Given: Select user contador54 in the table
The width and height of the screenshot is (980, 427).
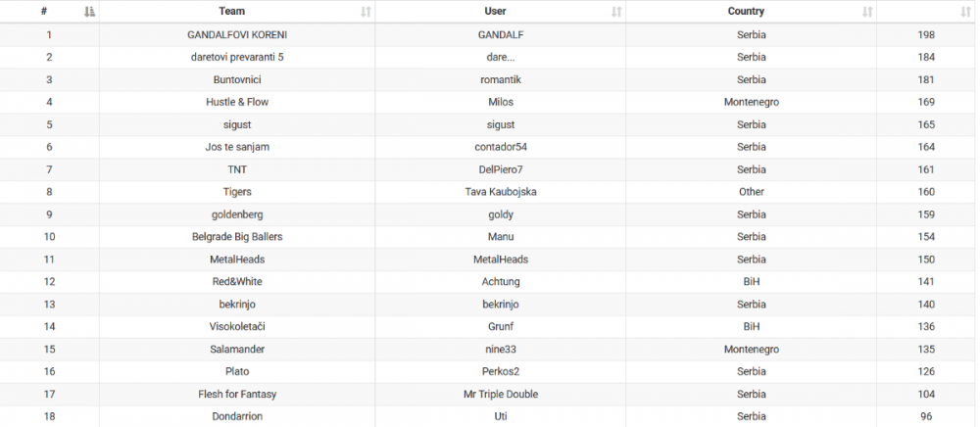Looking at the screenshot, I should pyautogui.click(x=500, y=147).
